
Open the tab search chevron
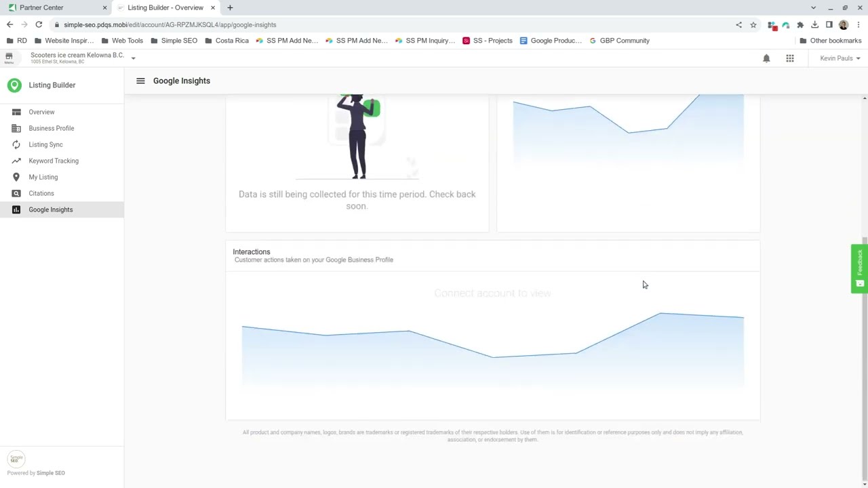click(x=813, y=7)
